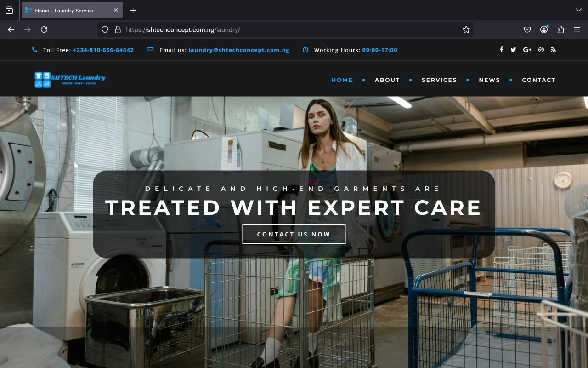The image size is (588, 368).
Task: Click the CONTACT US NOW button
Action: 294,234
